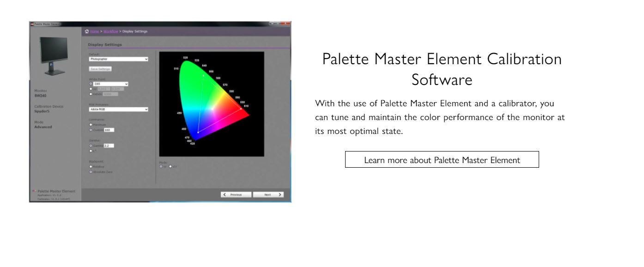Click the Previous button
The width and height of the screenshot is (644, 267).
[236, 194]
